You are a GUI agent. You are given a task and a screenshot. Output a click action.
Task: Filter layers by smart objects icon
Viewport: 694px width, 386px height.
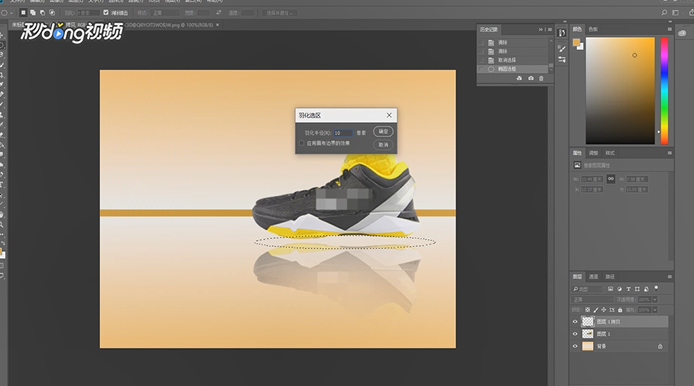(x=646, y=289)
